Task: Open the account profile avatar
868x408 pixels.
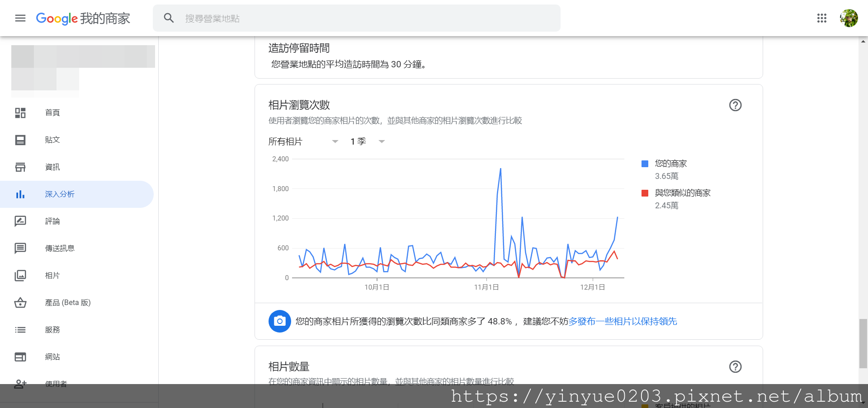Action: [x=849, y=18]
